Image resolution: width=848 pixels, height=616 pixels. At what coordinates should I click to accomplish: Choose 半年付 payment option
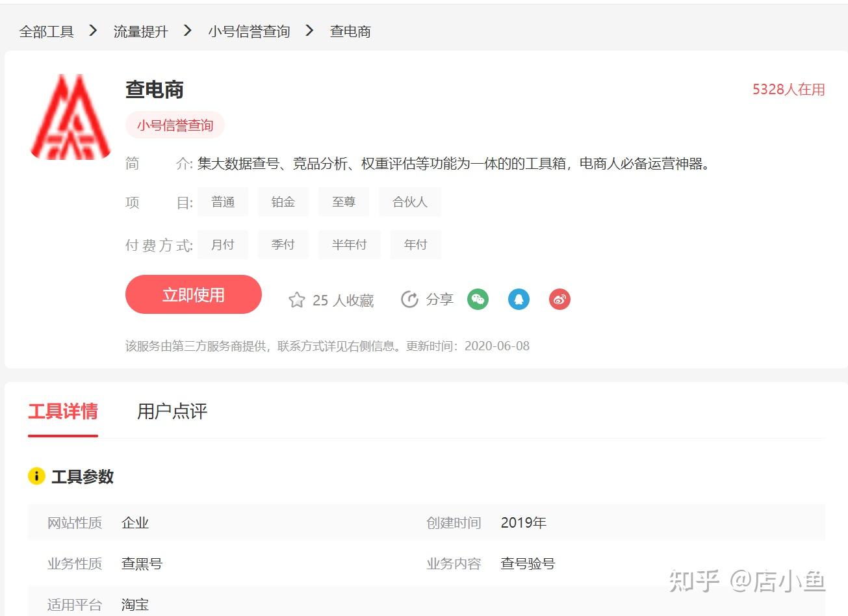(x=350, y=244)
